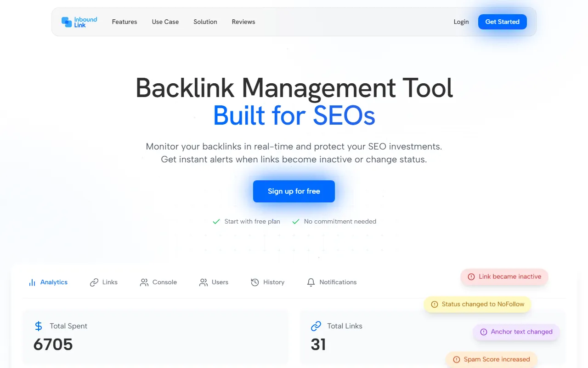Click the Links chain icon tab
Viewport: 588px width, 368px height.
94,282
